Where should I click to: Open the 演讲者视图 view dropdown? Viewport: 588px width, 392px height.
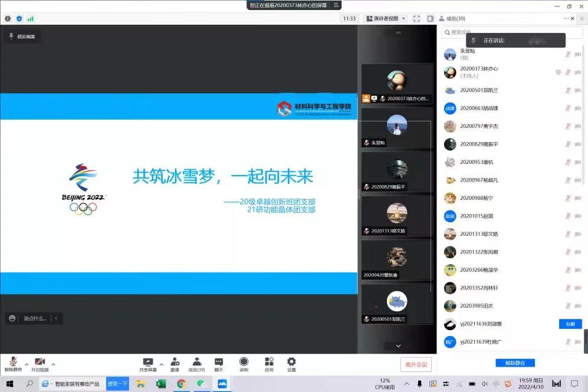[x=386, y=18]
